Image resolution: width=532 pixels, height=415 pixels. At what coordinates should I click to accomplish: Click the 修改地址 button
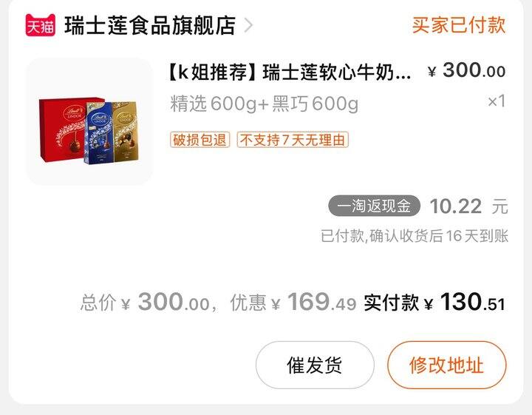(x=447, y=365)
